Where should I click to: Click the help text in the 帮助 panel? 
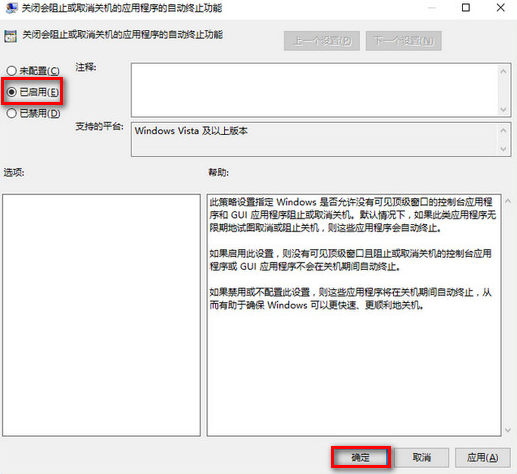(x=353, y=253)
